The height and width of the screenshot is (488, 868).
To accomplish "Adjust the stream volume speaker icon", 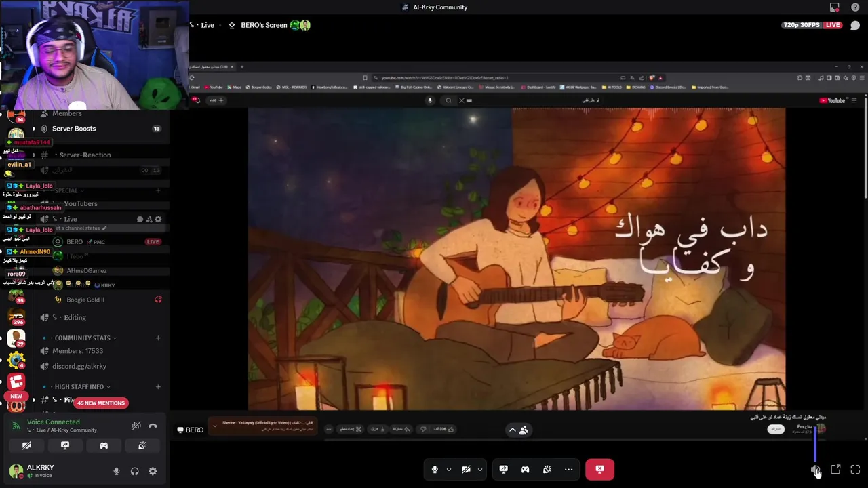I will [815, 469].
